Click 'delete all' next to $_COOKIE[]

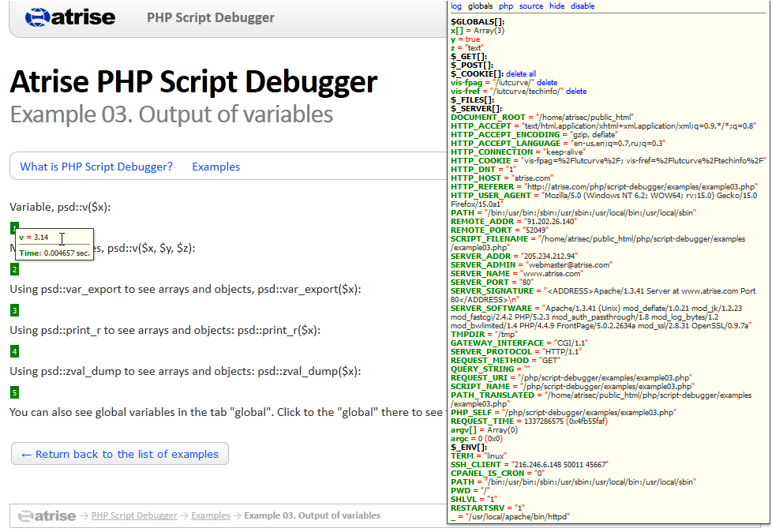[521, 73]
